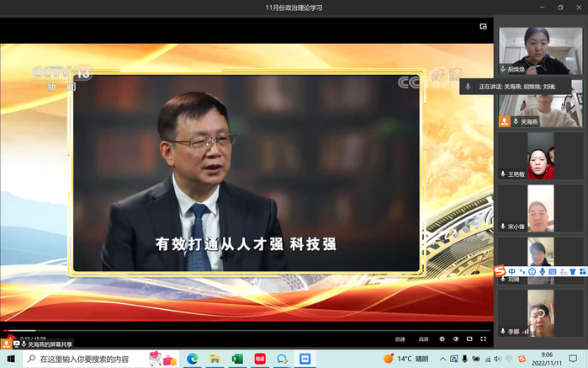Open Excel from the taskbar
This screenshot has width=588, height=368.
point(237,359)
